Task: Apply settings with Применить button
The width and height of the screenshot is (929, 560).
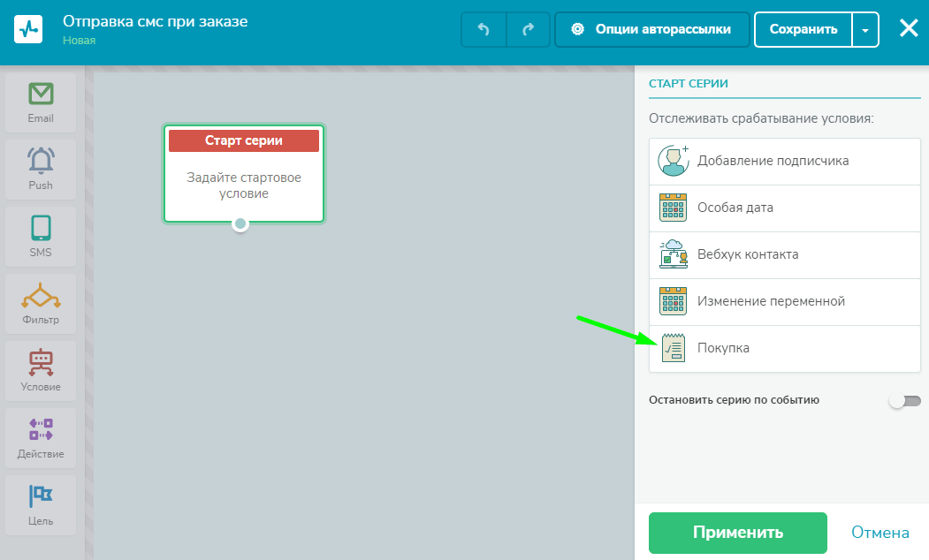Action: point(737,533)
